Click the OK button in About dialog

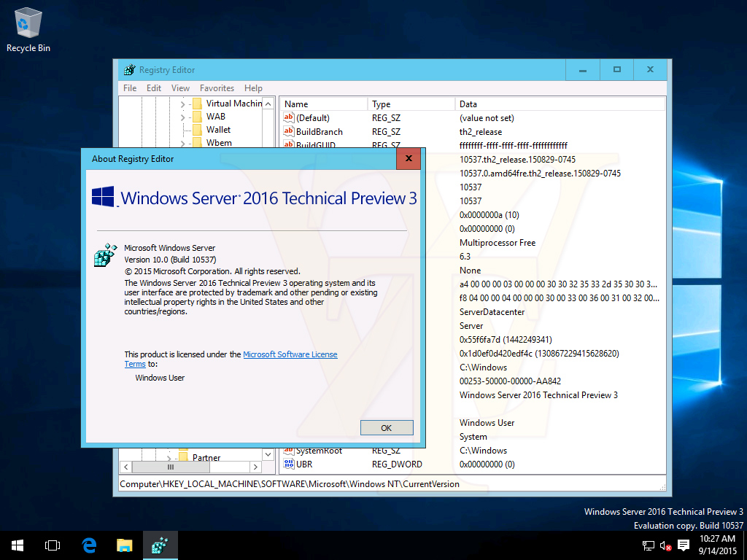387,428
